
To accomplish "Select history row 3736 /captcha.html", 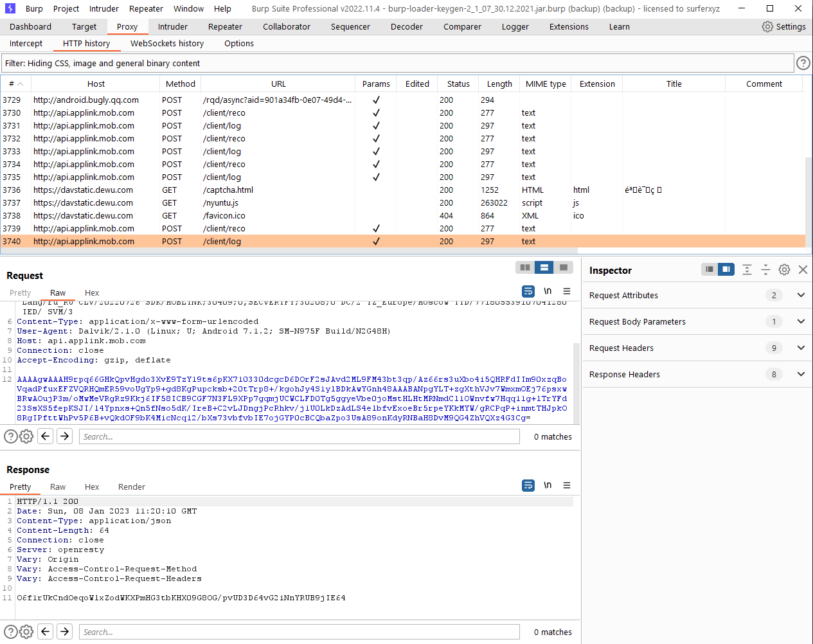I will point(403,190).
